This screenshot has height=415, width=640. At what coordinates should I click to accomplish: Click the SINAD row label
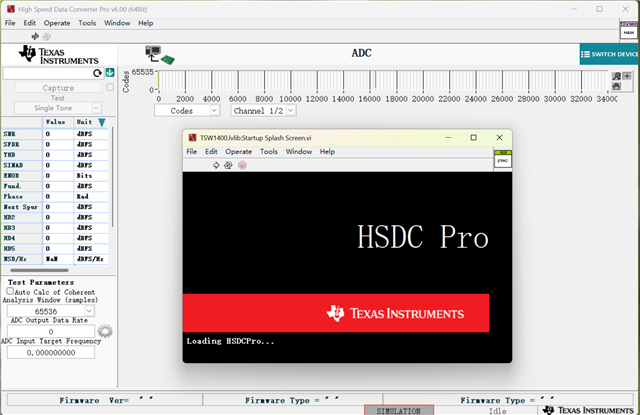pyautogui.click(x=13, y=165)
